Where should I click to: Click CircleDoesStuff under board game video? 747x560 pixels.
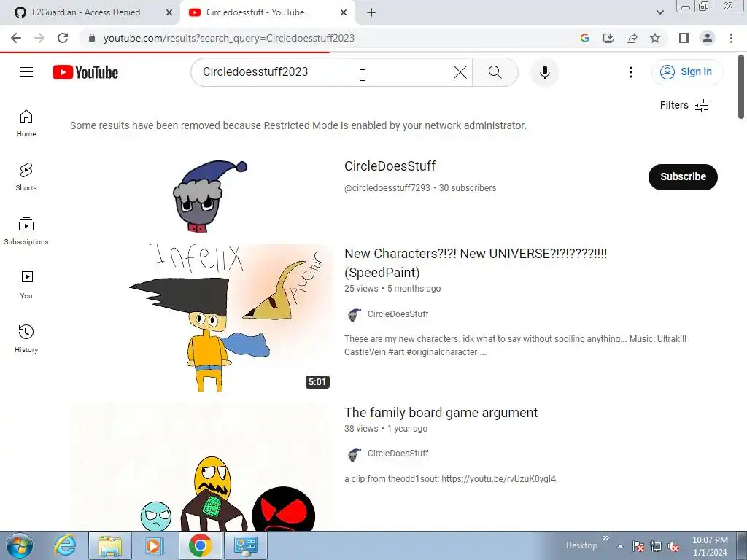(398, 454)
